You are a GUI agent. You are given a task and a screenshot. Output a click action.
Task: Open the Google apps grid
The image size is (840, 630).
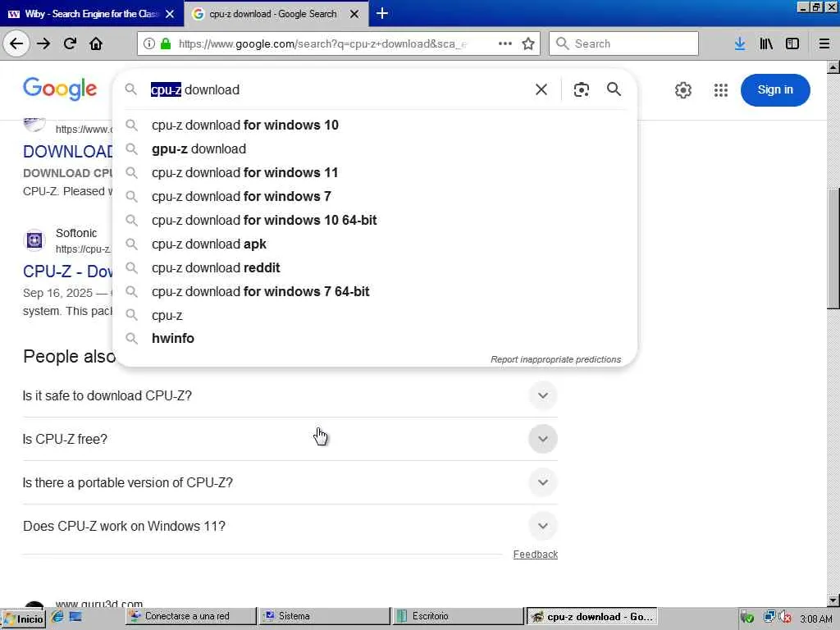(721, 90)
